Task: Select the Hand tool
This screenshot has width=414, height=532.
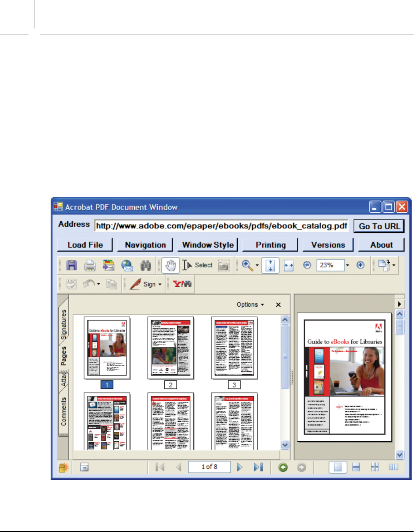Action: click(x=171, y=265)
